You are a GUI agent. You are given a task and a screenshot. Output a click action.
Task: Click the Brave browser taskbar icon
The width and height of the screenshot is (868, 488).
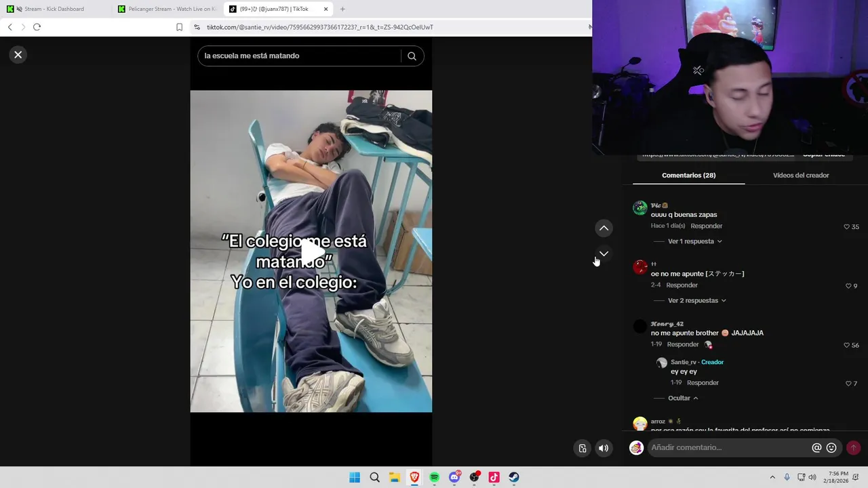(x=414, y=477)
